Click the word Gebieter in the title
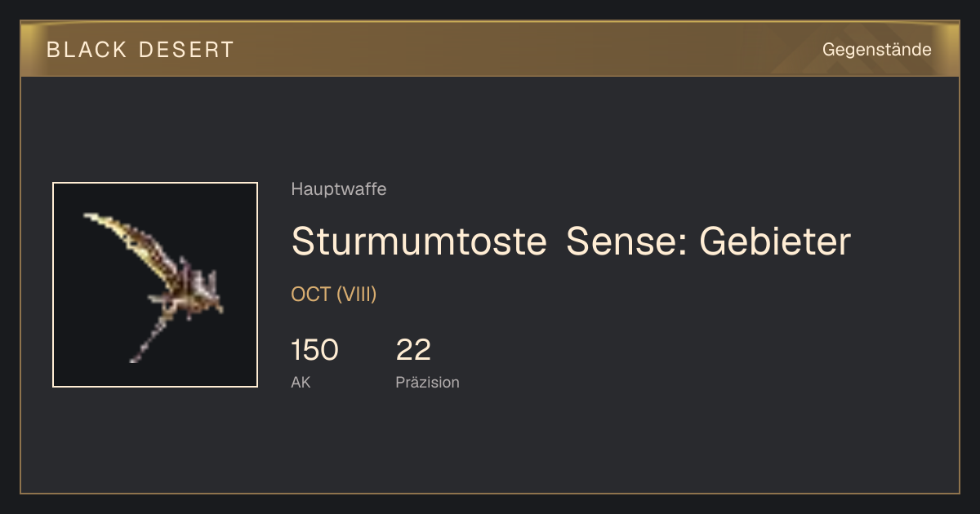This screenshot has width=980, height=514. click(x=775, y=241)
